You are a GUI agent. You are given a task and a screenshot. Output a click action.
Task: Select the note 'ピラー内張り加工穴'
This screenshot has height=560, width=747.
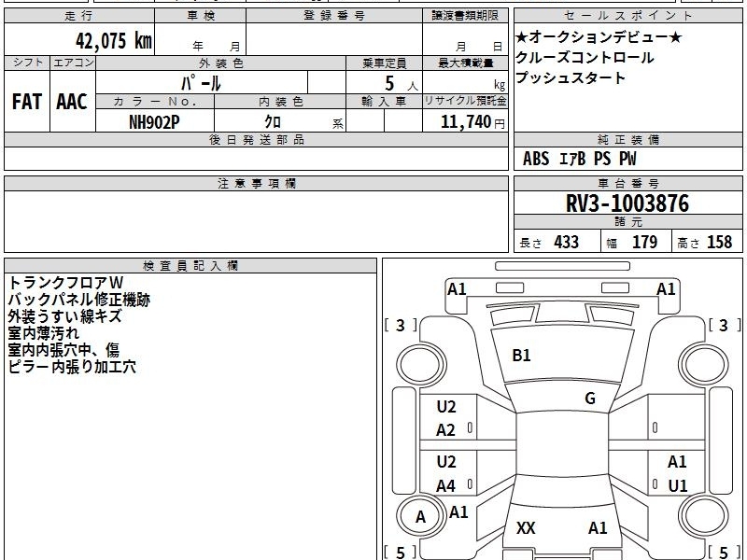click(x=72, y=366)
